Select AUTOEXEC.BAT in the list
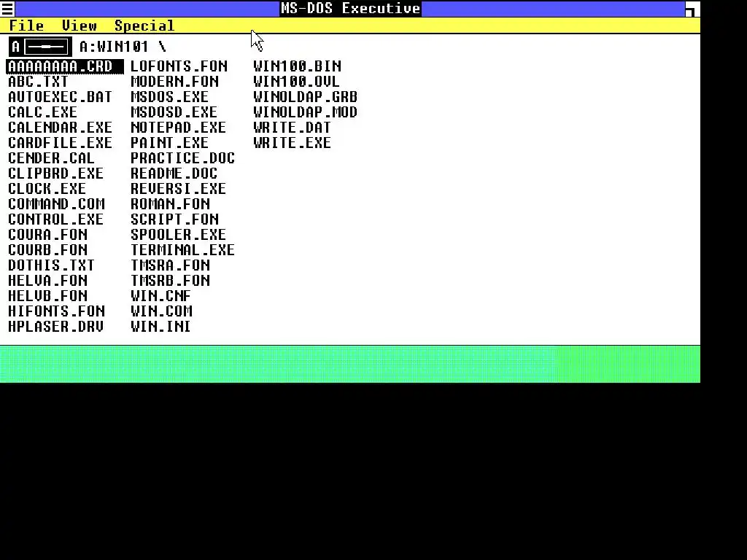The width and height of the screenshot is (747, 560). (x=60, y=97)
